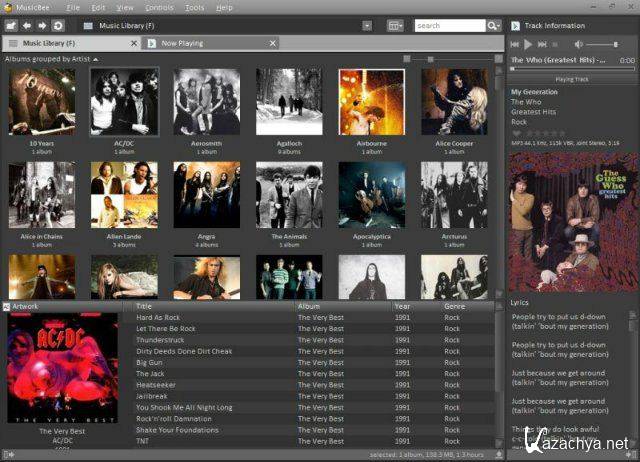640x462 pixels.
Task: Click the refresh icon in the toolbar
Action: tap(58, 25)
